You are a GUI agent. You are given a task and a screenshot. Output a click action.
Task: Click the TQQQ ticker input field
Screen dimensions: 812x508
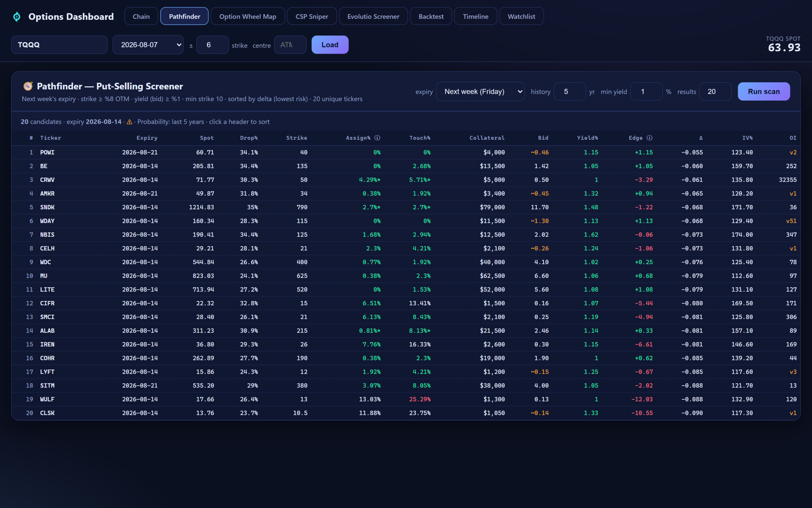[x=59, y=45]
